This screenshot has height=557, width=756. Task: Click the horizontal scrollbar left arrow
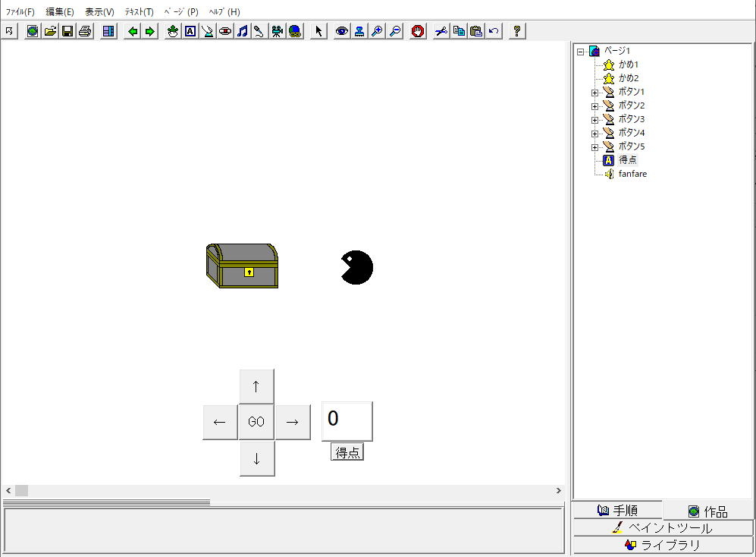coord(8,490)
